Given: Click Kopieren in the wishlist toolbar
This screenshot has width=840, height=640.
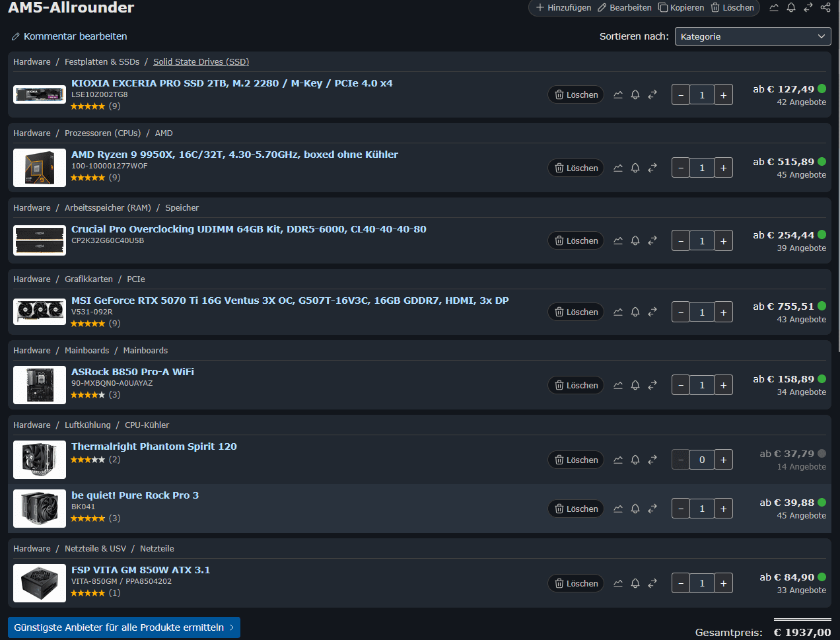Looking at the screenshot, I should coord(682,7).
